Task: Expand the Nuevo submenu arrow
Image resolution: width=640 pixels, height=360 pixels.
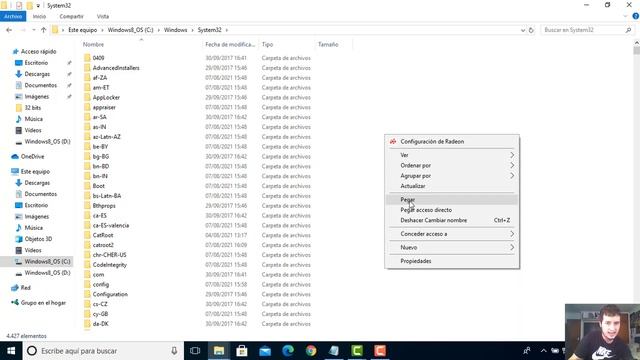Action: [x=512, y=247]
